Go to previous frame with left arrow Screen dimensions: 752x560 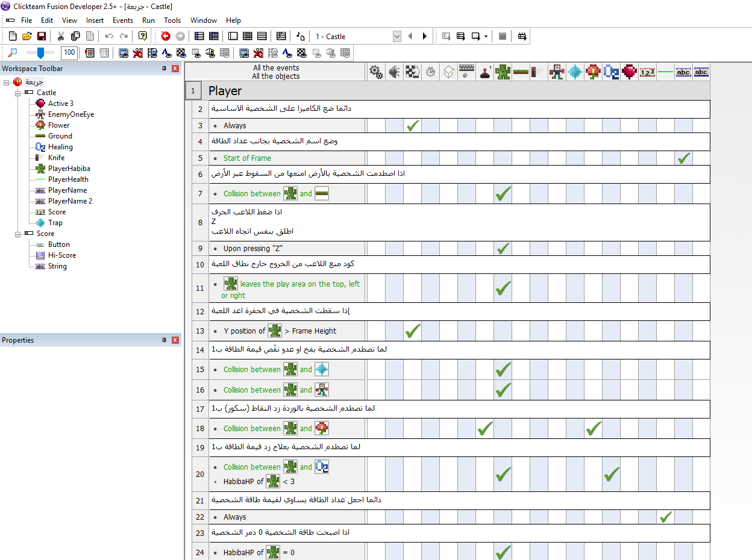410,36
